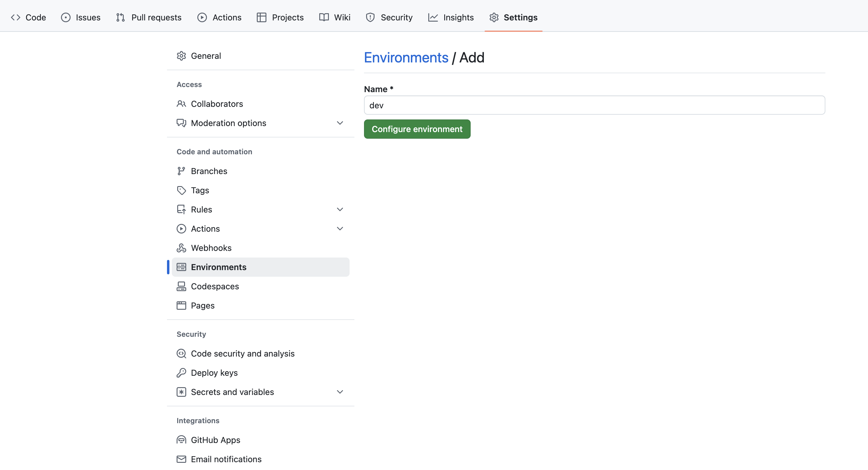Click the Codespaces icon in sidebar
The image size is (868, 470).
coord(181,286)
